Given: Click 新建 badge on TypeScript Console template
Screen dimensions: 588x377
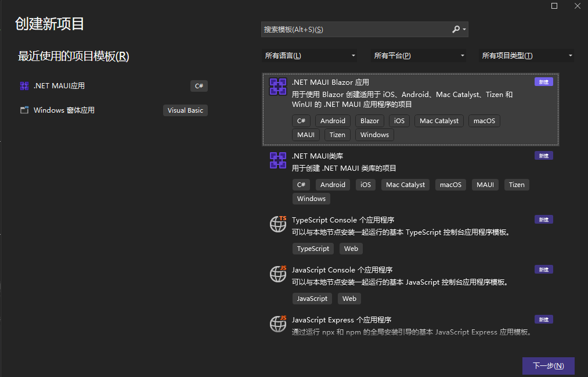Looking at the screenshot, I should click(x=544, y=220).
